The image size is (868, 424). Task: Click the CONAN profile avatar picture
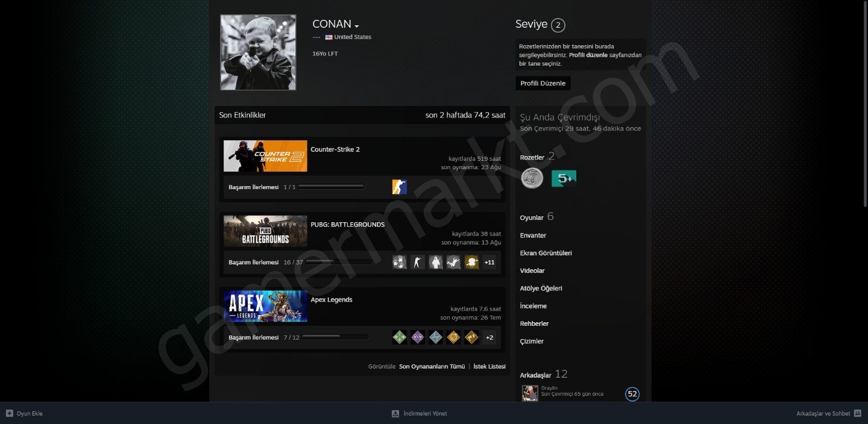258,52
